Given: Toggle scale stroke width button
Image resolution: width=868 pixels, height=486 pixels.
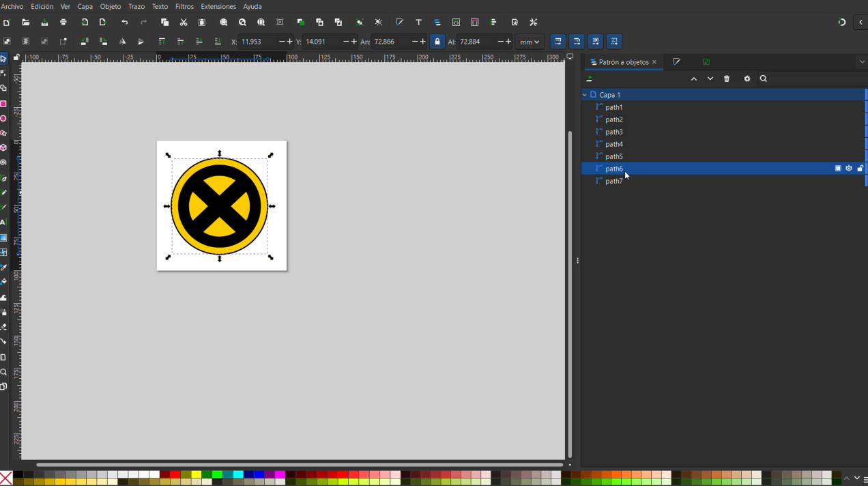Looking at the screenshot, I should pyautogui.click(x=558, y=42).
